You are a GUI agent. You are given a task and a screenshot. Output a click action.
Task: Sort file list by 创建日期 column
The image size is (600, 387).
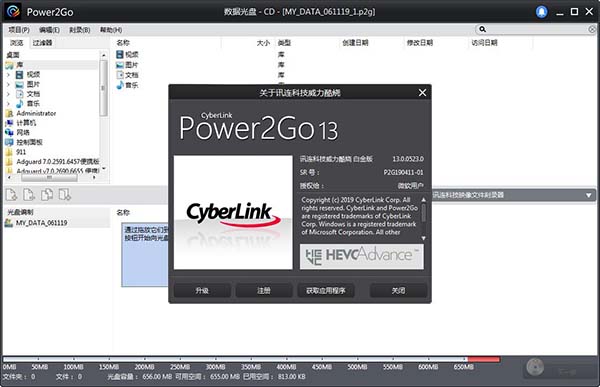pos(355,43)
